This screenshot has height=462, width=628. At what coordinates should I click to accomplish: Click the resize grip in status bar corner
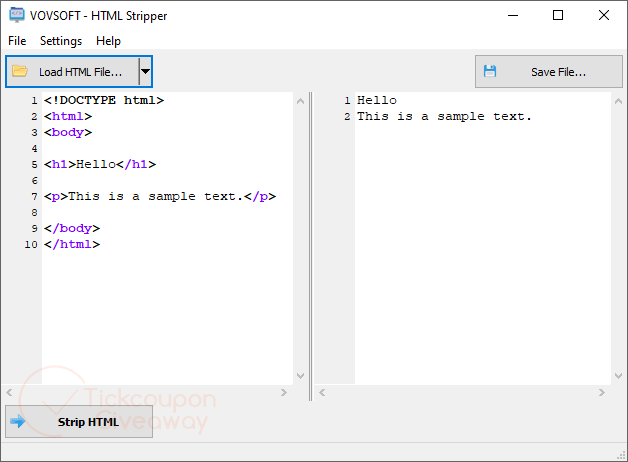pyautogui.click(x=622, y=455)
